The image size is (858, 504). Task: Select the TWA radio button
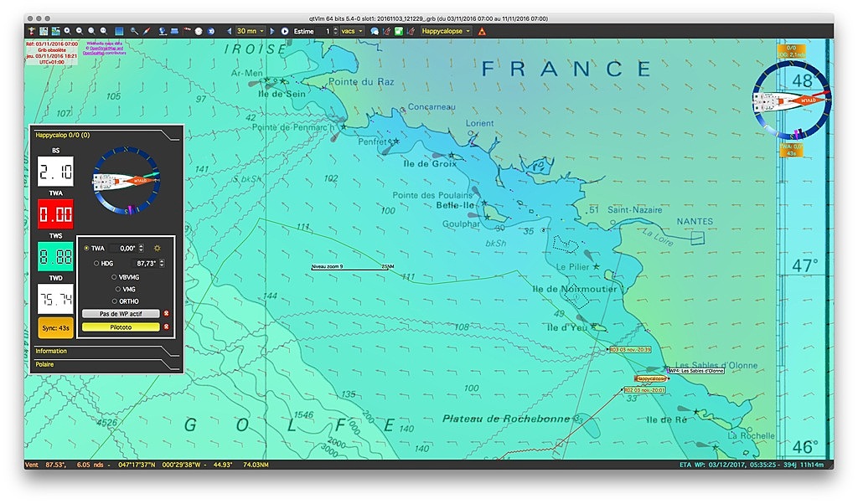[86, 248]
